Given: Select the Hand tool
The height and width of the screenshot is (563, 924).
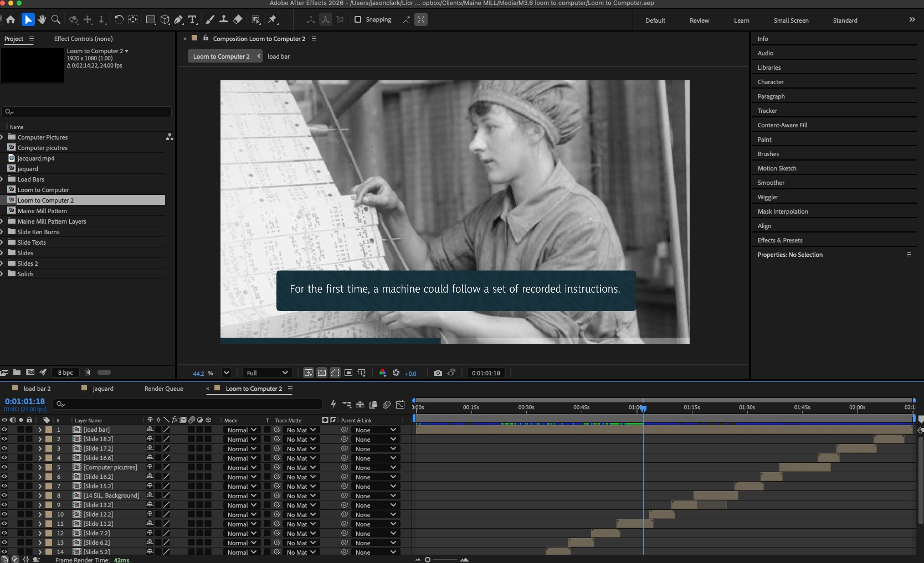Looking at the screenshot, I should 42,20.
